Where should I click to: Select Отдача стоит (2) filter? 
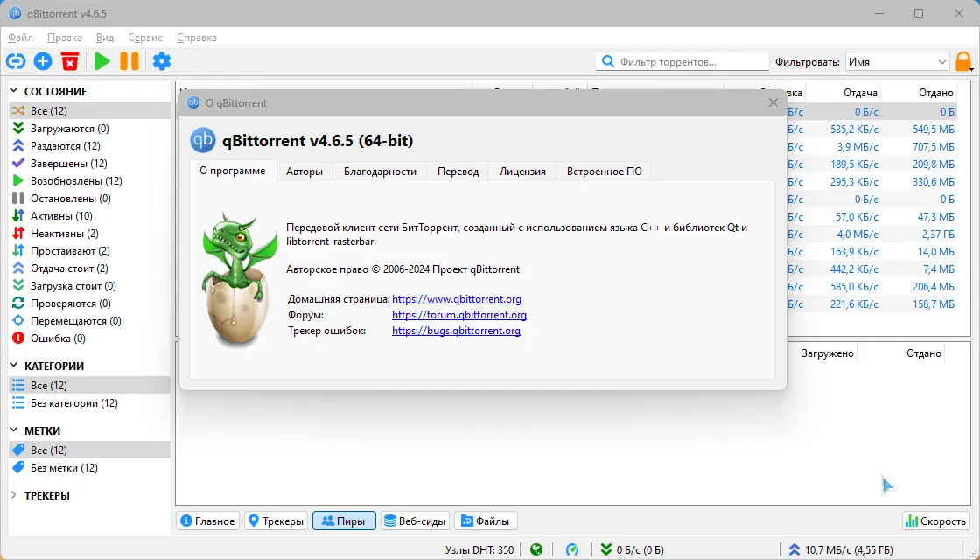(x=89, y=268)
